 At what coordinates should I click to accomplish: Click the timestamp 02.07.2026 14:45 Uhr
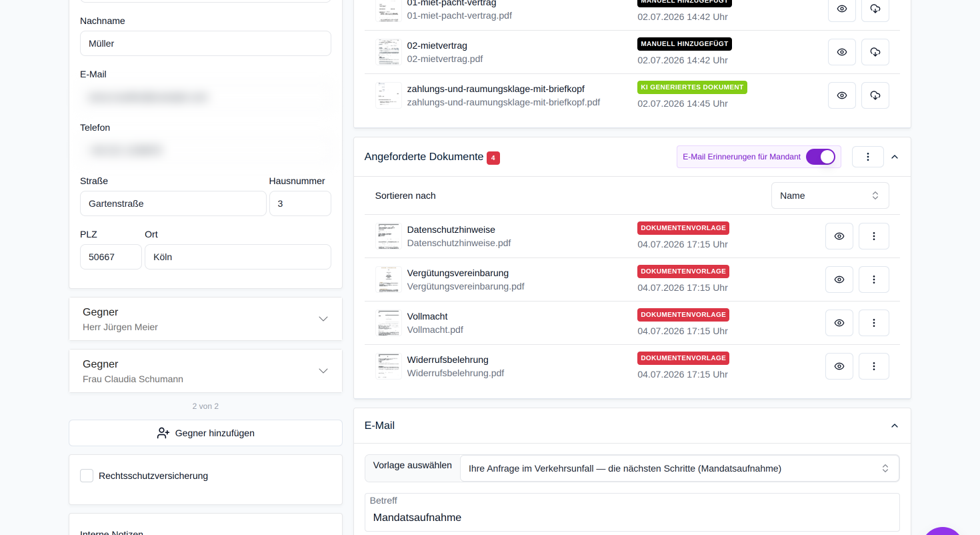pos(683,103)
